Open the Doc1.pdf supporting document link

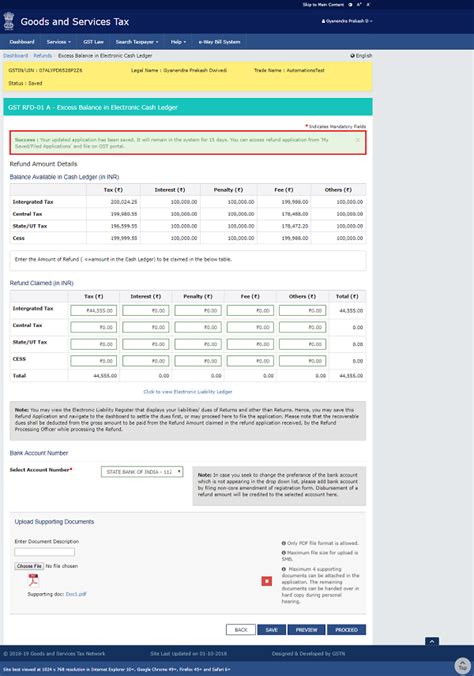click(76, 594)
